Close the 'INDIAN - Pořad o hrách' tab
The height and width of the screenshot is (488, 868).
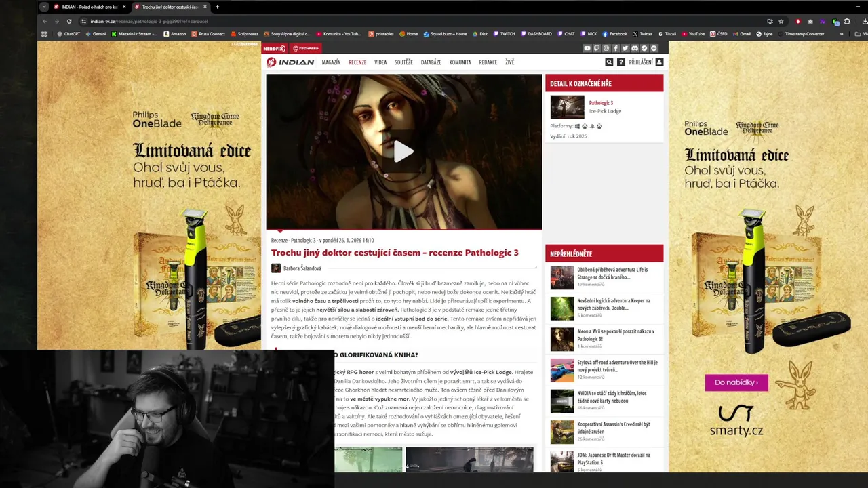[124, 7]
